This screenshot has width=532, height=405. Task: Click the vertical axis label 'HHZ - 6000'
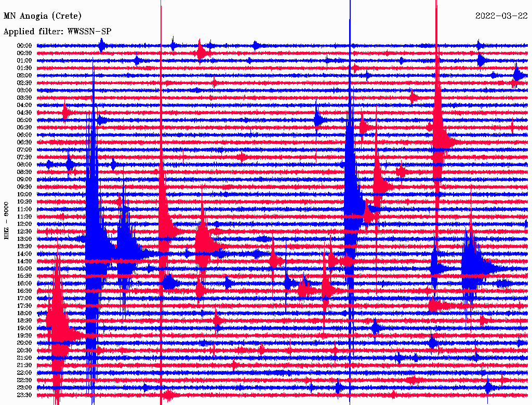(6, 221)
